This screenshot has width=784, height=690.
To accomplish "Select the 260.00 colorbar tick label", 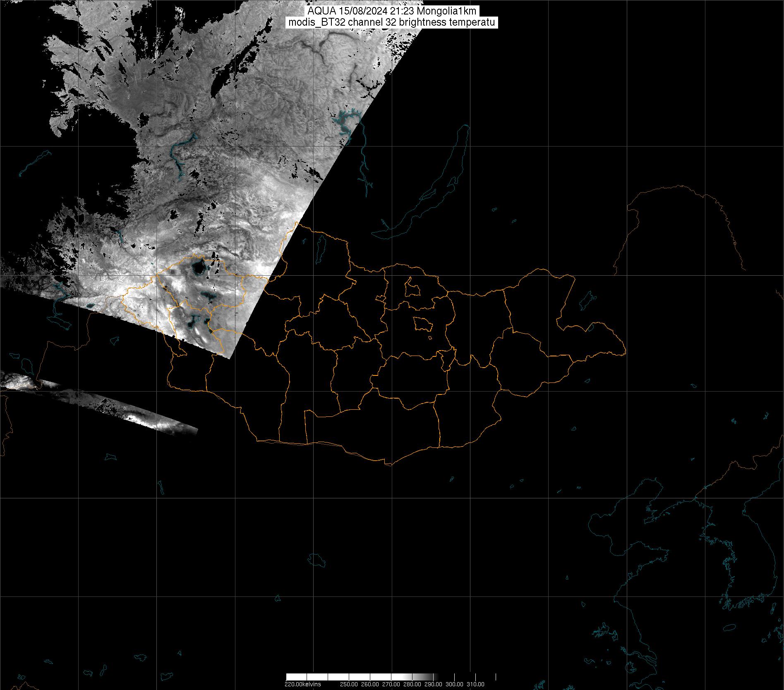I will (x=370, y=684).
